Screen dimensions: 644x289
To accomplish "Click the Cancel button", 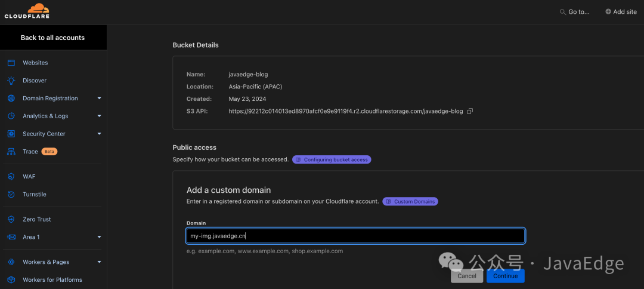I will coord(467,276).
